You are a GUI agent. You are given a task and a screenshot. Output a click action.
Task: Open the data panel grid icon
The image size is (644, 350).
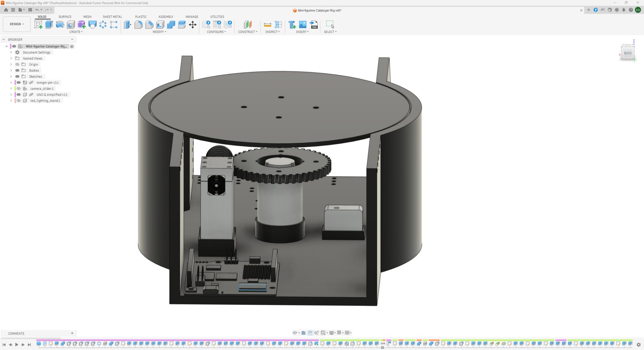pos(13,10)
